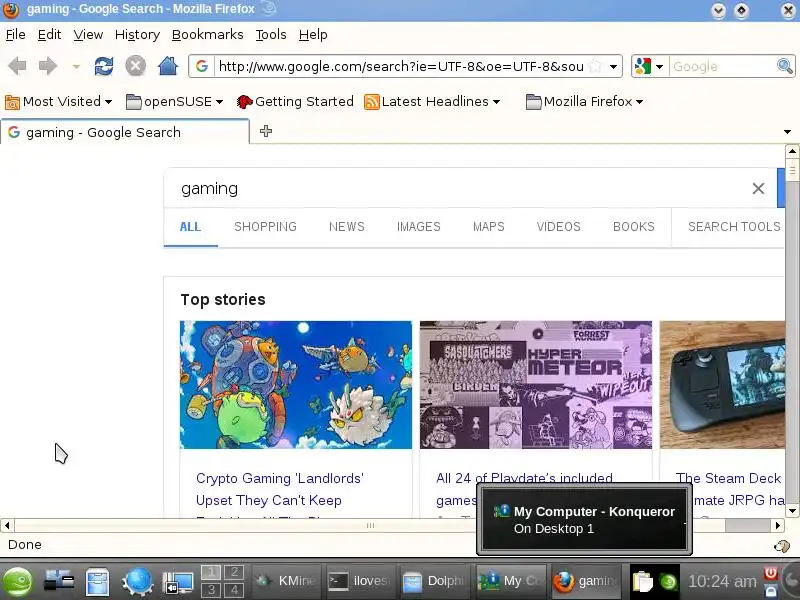800x600 pixels.
Task: Click the horizontal scrollbar right arrow
Action: point(778,525)
